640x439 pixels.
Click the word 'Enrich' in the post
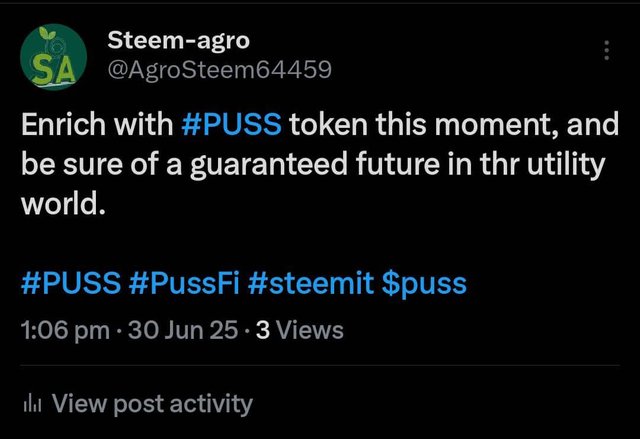[63, 124]
